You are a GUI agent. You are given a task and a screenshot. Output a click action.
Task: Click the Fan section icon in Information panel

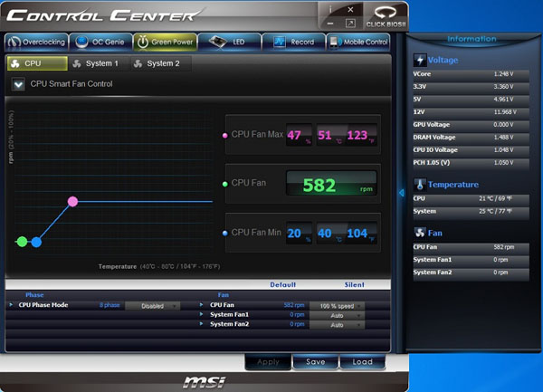(x=420, y=233)
